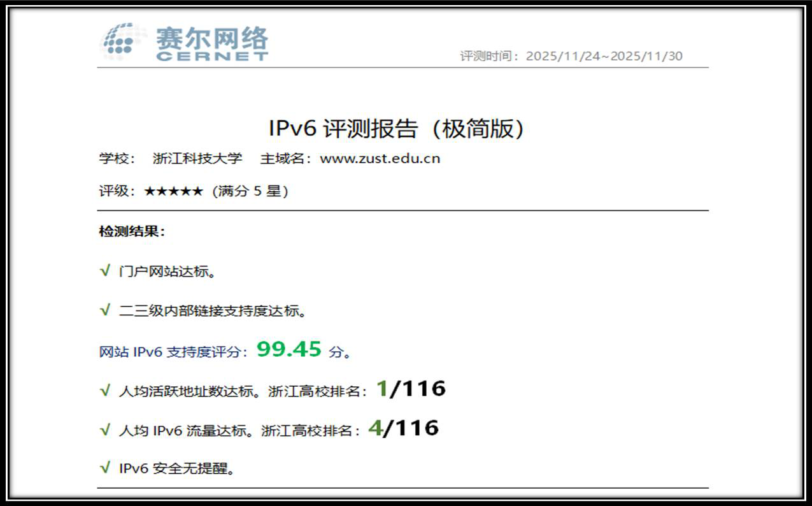Click the 赛尔网络 CERNET logo text
Screen dimensions: 812x506
(212, 43)
